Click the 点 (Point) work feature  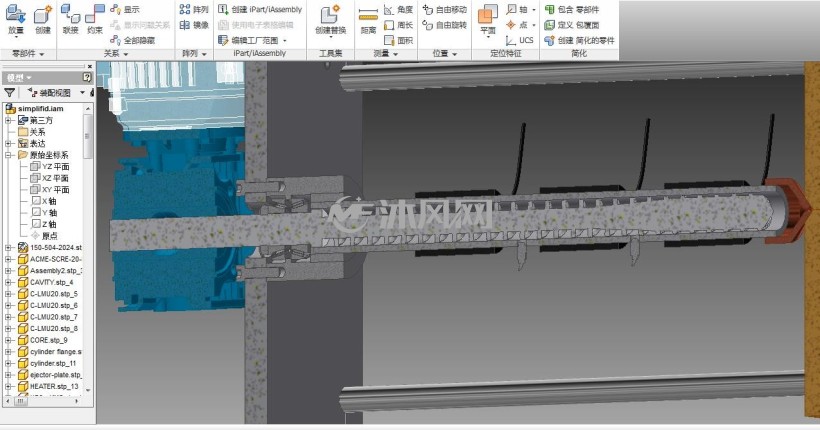(x=517, y=25)
